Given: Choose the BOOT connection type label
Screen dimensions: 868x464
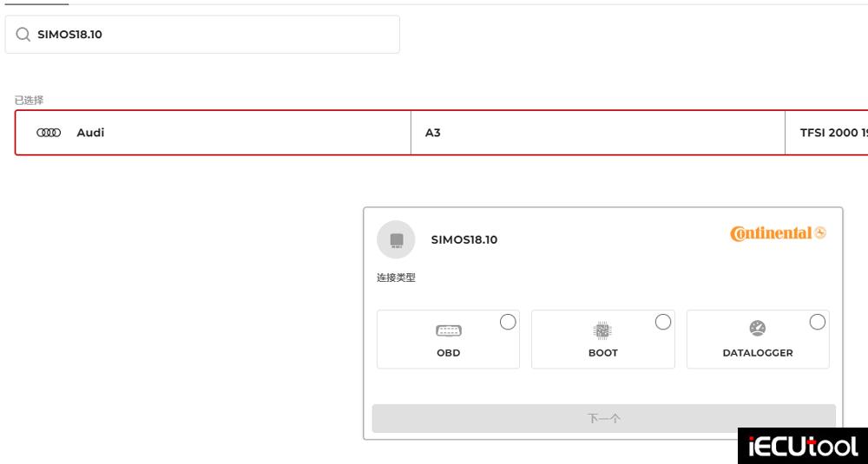Looking at the screenshot, I should 602,353.
